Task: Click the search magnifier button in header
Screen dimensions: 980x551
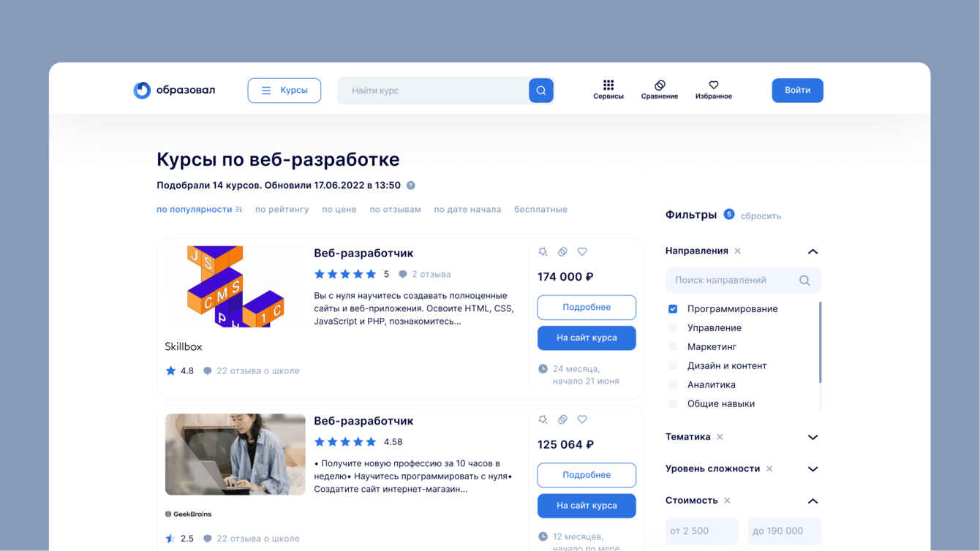Action: point(541,91)
